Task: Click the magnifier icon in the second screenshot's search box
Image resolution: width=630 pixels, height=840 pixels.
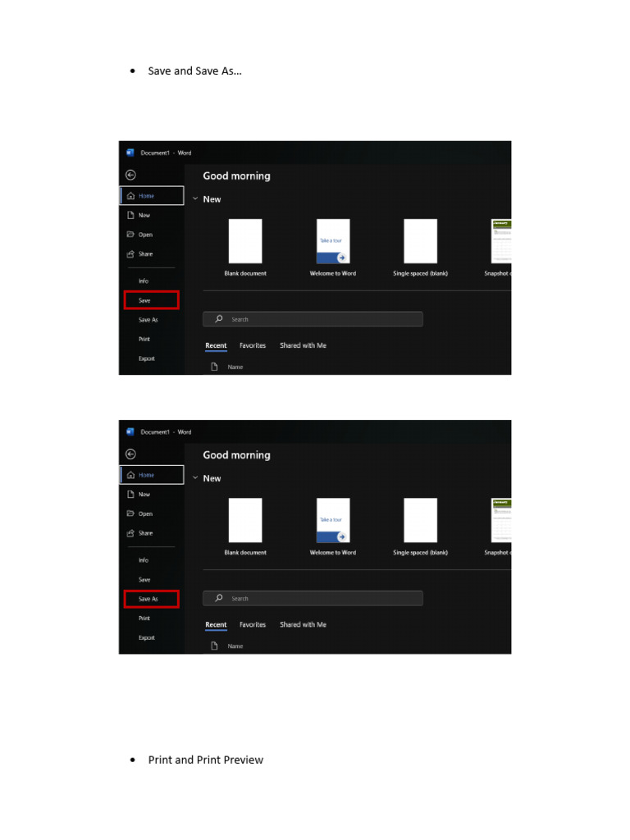Action: 218,598
